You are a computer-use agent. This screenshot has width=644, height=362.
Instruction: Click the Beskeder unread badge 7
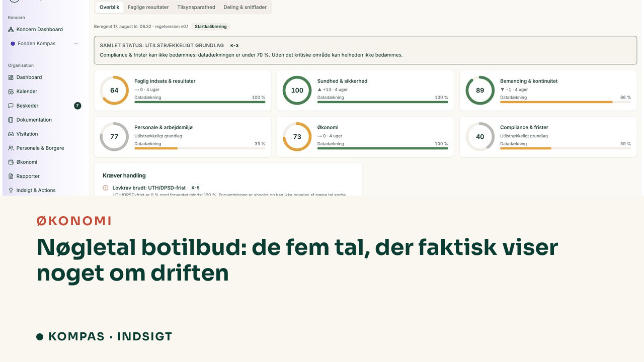(77, 106)
